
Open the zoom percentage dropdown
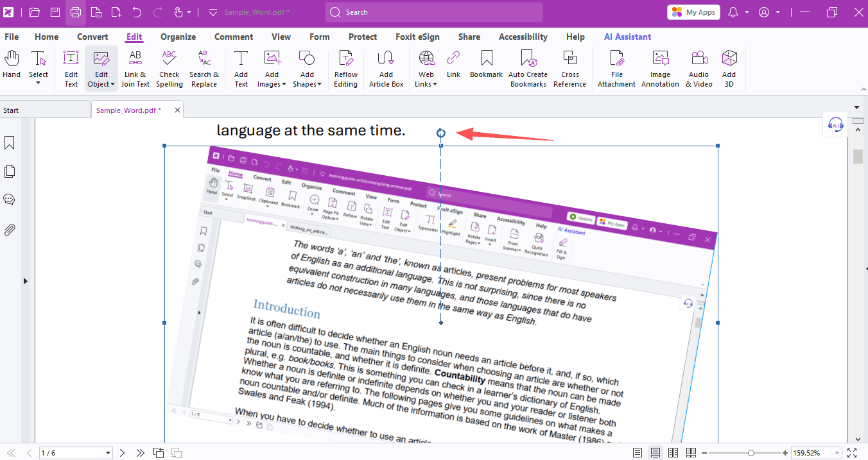(x=837, y=453)
